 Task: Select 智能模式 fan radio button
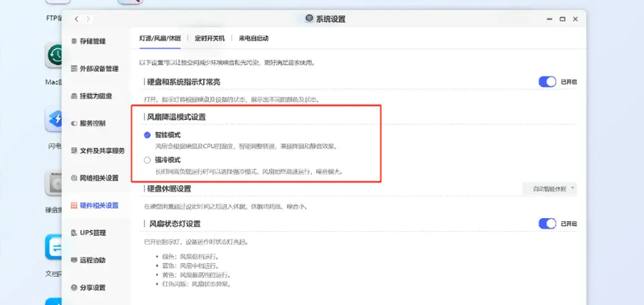pyautogui.click(x=147, y=135)
